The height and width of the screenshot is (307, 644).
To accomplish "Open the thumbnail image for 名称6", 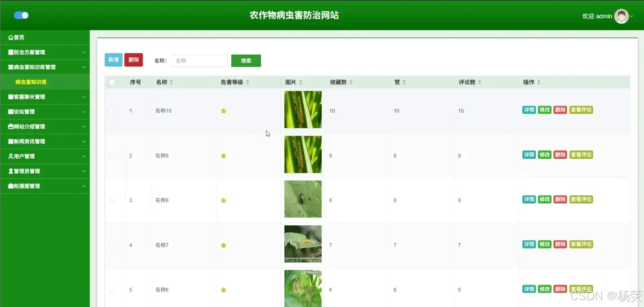I will (303, 289).
